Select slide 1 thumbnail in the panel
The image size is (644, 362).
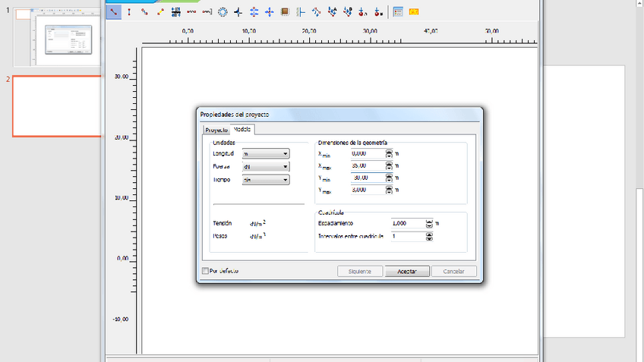pos(58,38)
